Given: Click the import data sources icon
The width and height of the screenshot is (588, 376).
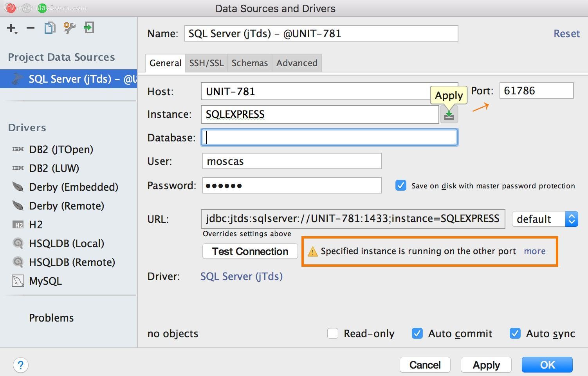Looking at the screenshot, I should click(x=89, y=28).
